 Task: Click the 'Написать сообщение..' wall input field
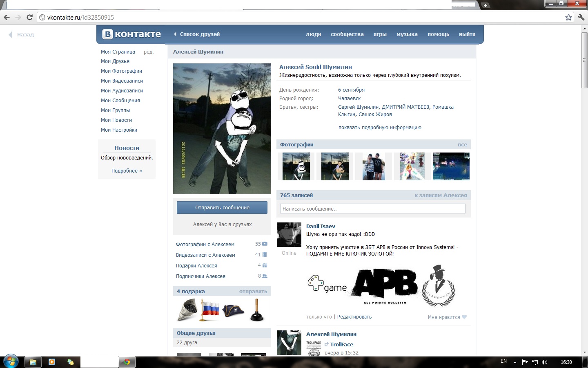tap(372, 209)
